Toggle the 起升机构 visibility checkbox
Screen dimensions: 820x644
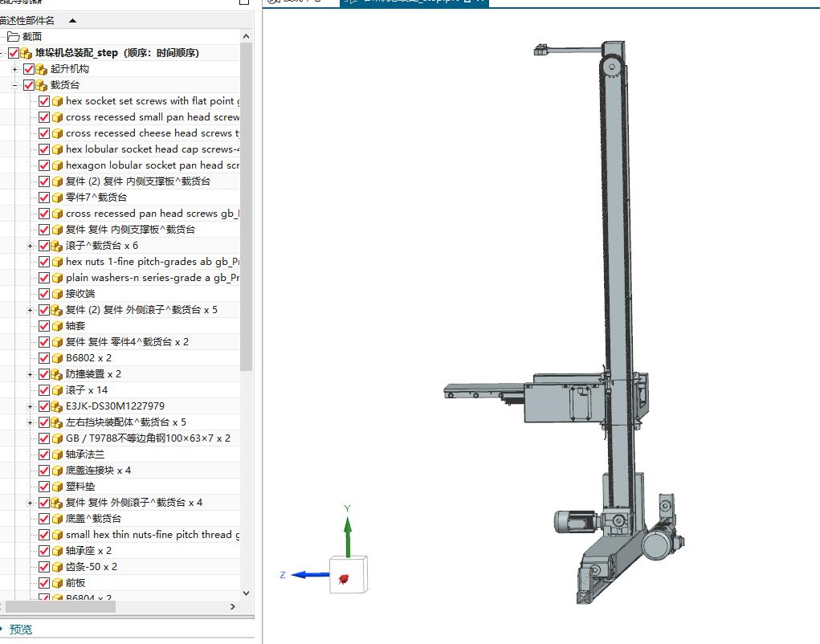[29, 69]
